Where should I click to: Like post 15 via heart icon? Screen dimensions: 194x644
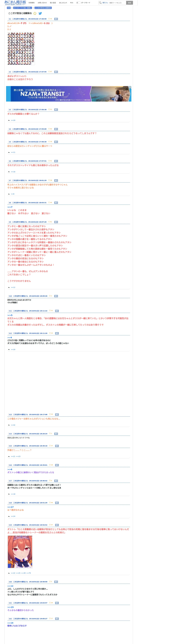pyautogui.click(x=50, y=446)
